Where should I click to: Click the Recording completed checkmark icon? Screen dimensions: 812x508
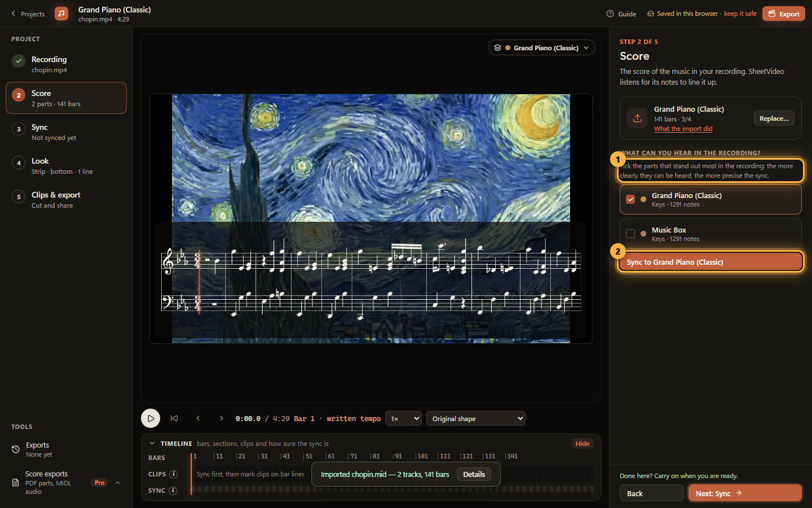[x=19, y=61]
